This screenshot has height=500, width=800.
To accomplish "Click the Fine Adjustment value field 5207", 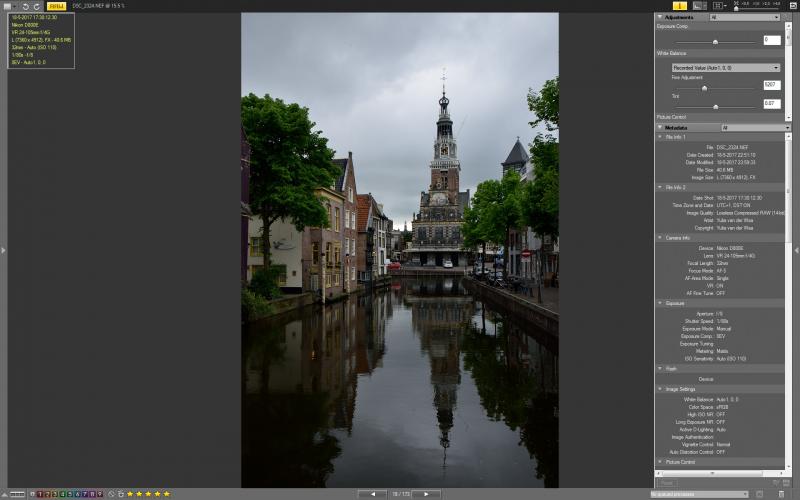I will click(x=772, y=85).
